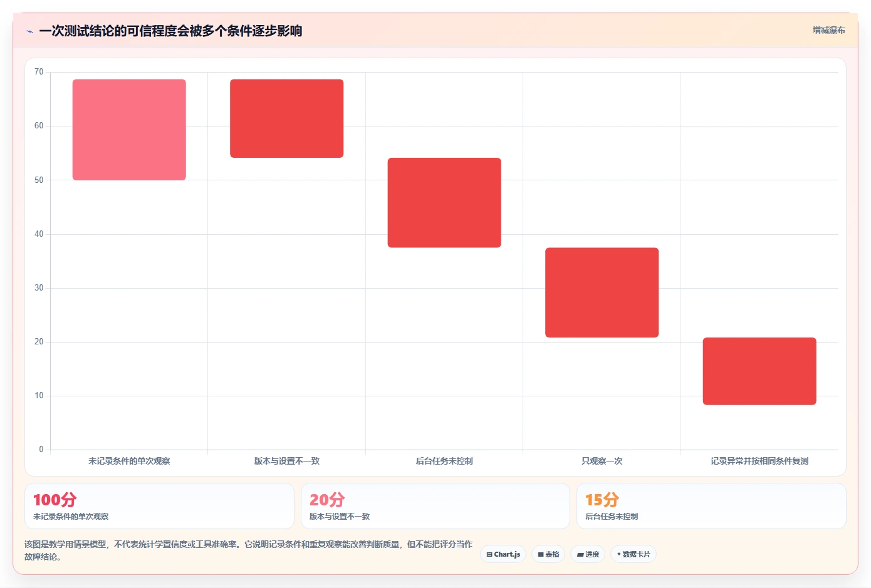Click the footnote text starting 该图是教学用情景模型
The height and width of the screenshot is (588, 871).
[248, 550]
